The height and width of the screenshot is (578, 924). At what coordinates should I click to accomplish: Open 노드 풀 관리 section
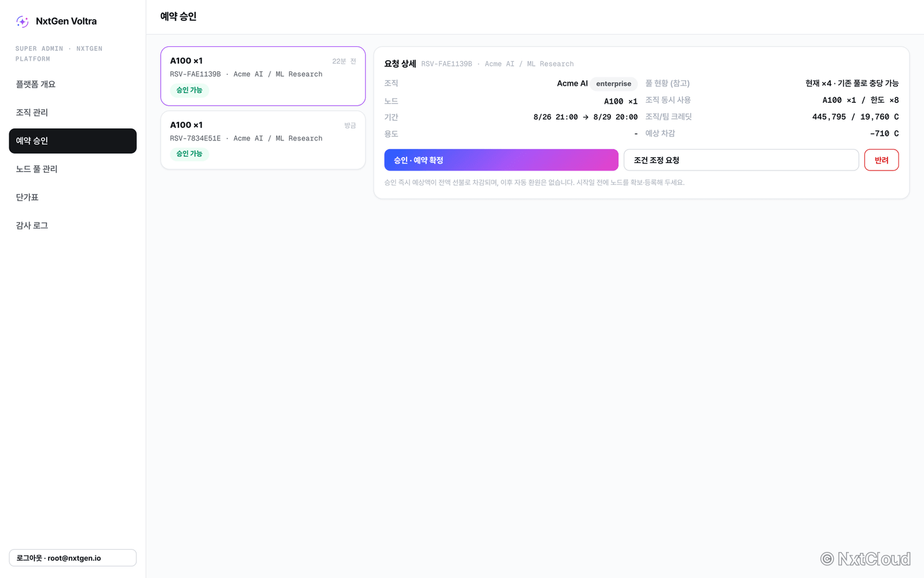(x=73, y=169)
